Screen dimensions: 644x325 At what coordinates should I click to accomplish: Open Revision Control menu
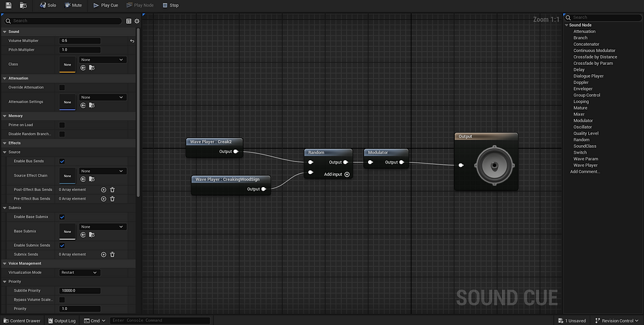pyautogui.click(x=617, y=321)
